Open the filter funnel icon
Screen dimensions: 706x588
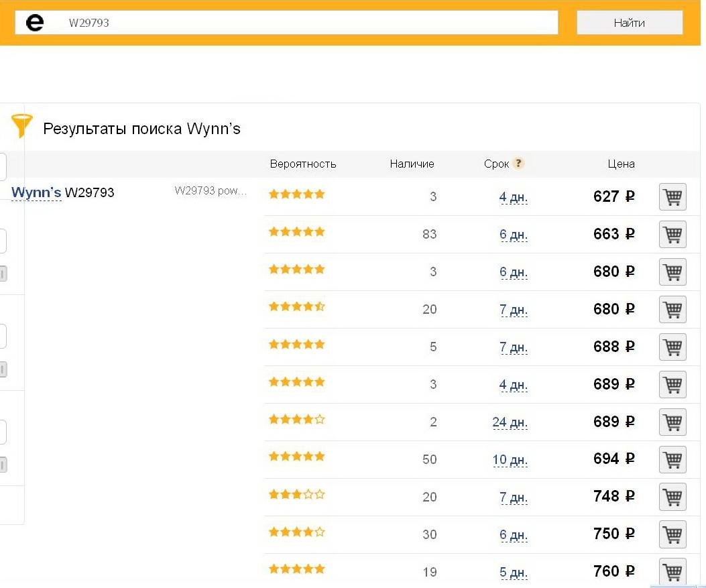(21, 125)
